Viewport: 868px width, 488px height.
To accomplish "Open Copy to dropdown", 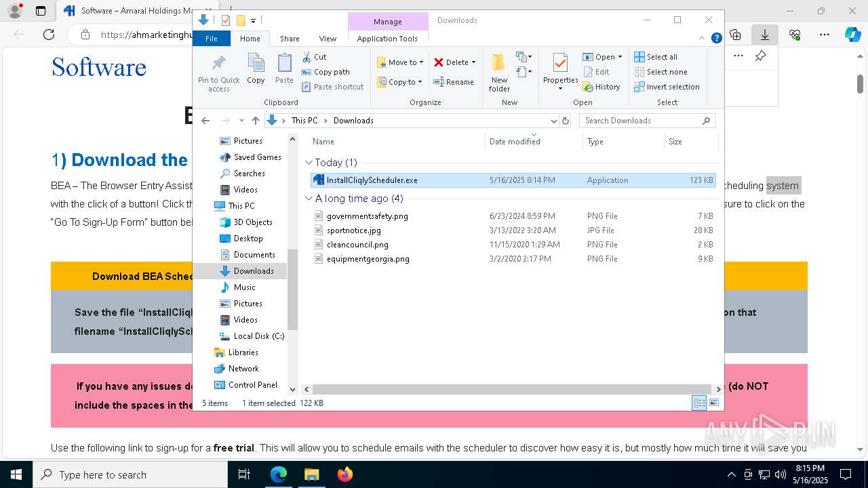I will [x=399, y=82].
